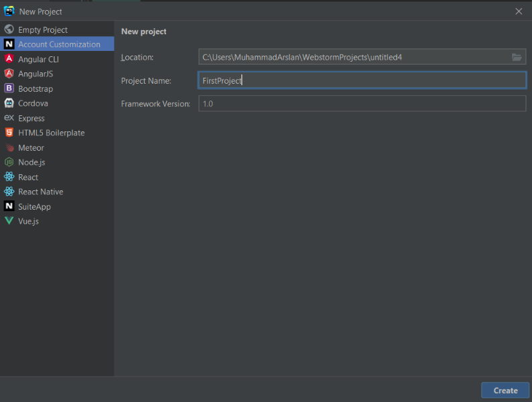Select HTML5 Boilerplate project type
The height and width of the screenshot is (402, 532).
[57, 133]
